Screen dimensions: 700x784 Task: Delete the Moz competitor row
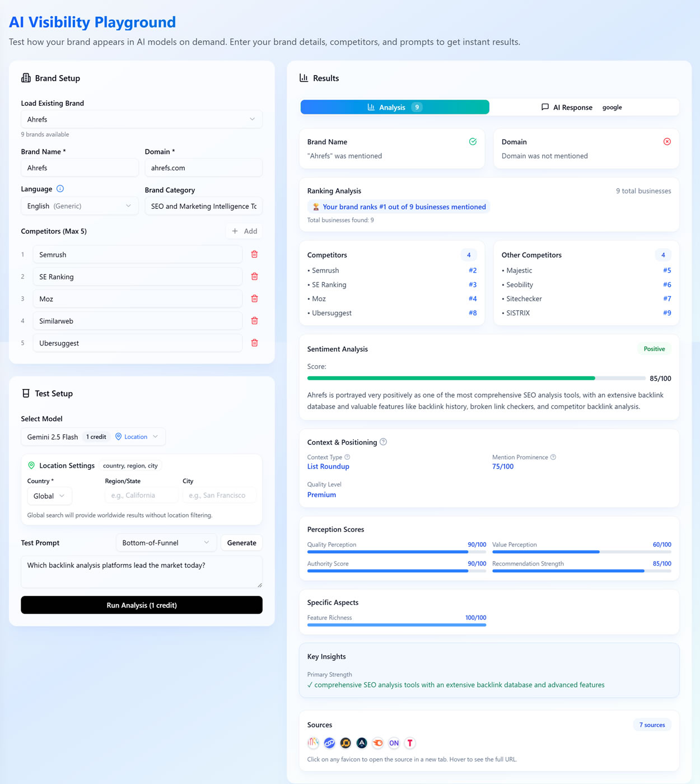coord(254,298)
